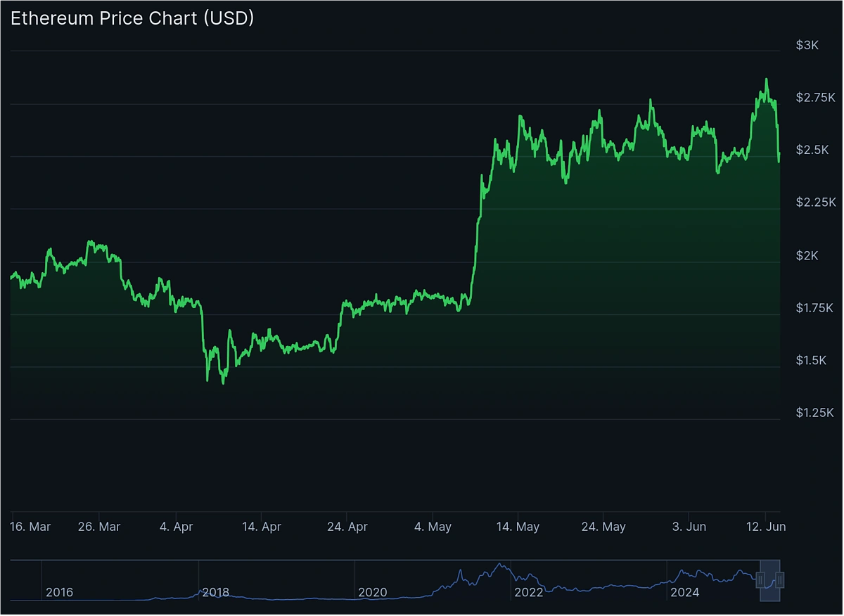Image resolution: width=844 pixels, height=616 pixels.
Task: Select the $2.75K price axis label
Action: tap(814, 98)
